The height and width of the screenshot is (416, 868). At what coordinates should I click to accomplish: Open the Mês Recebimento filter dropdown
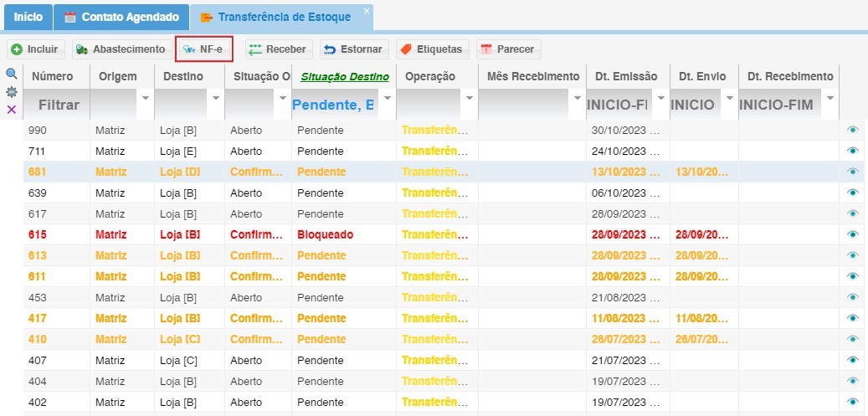tap(577, 98)
